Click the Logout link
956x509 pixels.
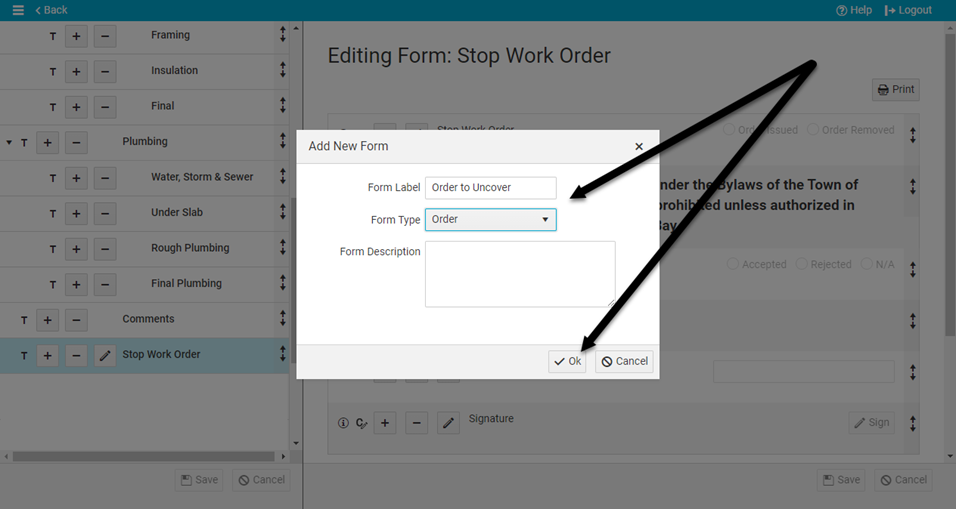(908, 10)
